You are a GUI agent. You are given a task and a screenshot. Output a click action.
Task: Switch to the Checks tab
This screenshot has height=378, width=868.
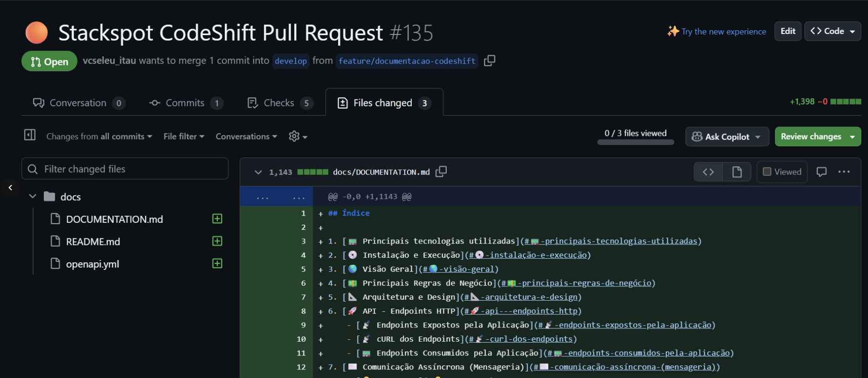click(279, 103)
